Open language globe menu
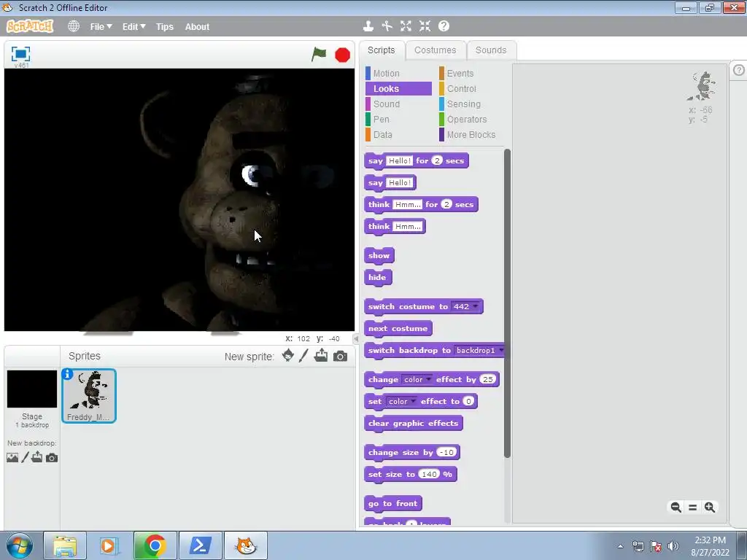 [74, 26]
